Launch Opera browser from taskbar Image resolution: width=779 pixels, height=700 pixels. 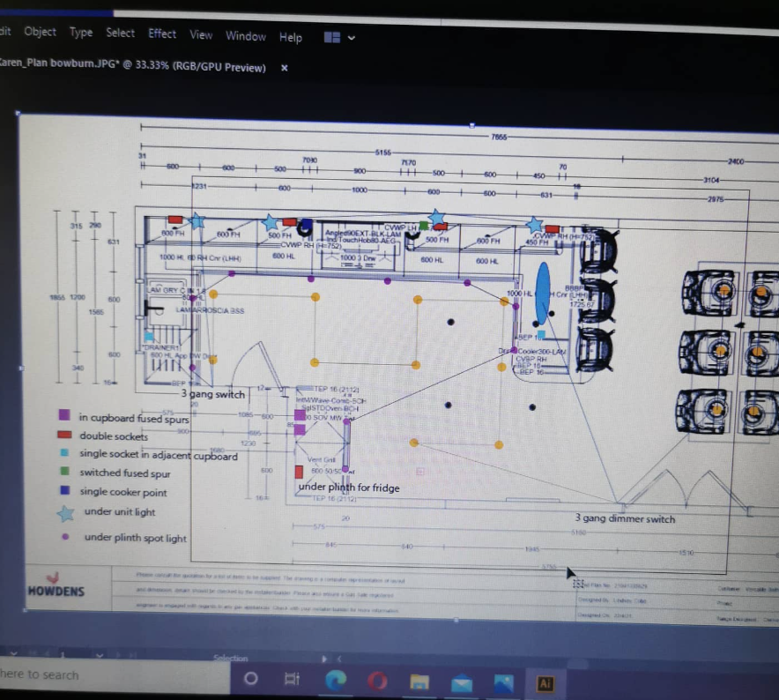coord(377,681)
